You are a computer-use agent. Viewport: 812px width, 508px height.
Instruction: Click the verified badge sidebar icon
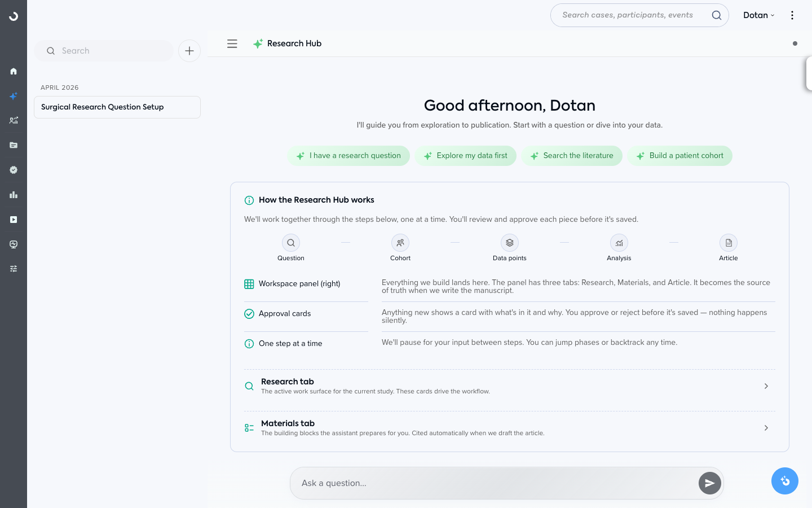point(14,170)
